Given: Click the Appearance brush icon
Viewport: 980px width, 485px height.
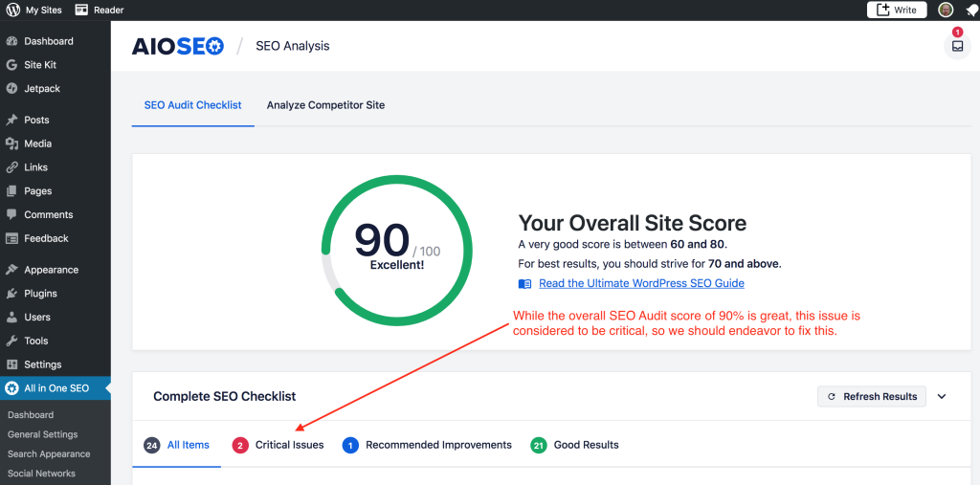Looking at the screenshot, I should coord(11,270).
